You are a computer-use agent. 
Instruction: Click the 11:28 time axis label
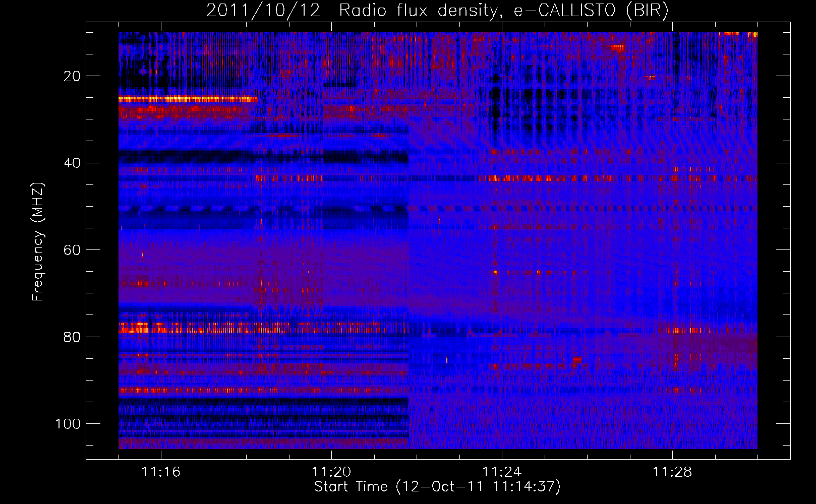pyautogui.click(x=672, y=472)
